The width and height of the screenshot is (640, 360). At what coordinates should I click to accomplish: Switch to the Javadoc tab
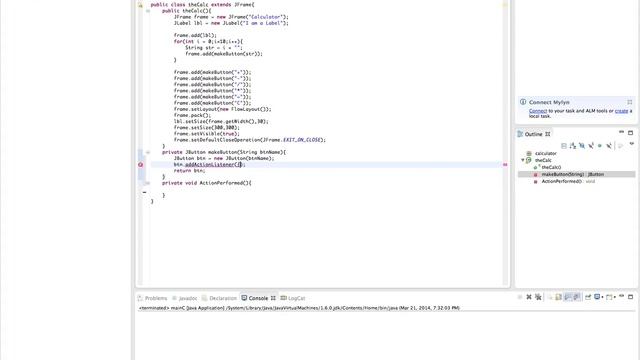pyautogui.click(x=184, y=298)
